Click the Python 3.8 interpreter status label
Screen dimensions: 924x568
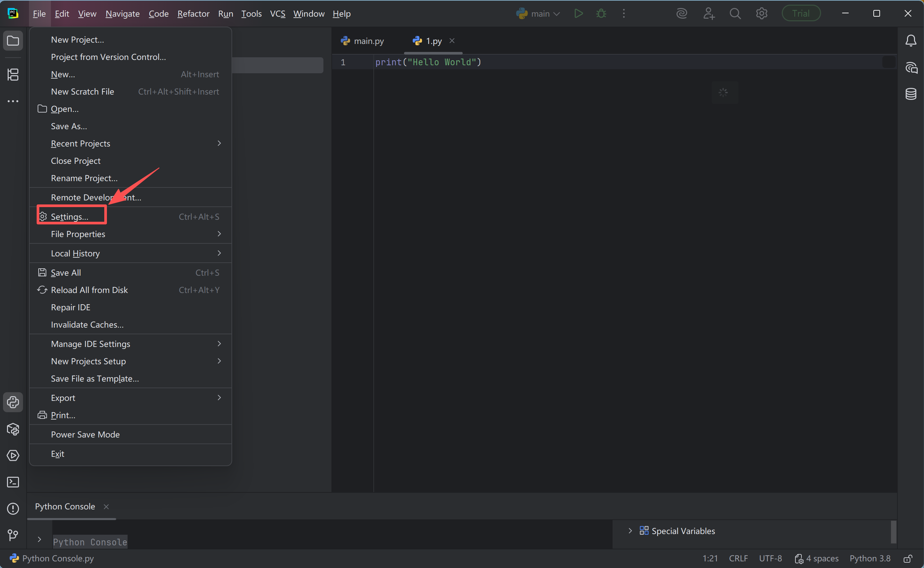pos(870,559)
